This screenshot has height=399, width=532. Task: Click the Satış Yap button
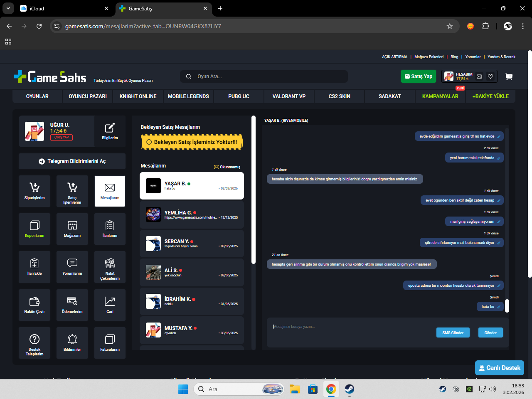(x=419, y=76)
